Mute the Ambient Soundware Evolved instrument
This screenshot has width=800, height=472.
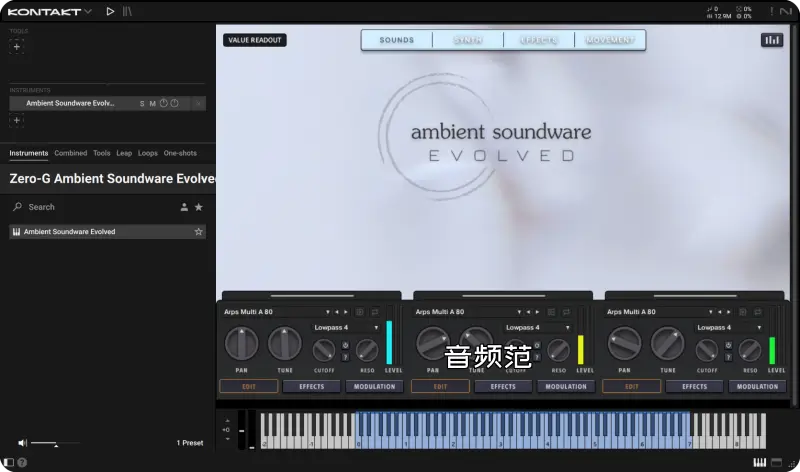[152, 103]
